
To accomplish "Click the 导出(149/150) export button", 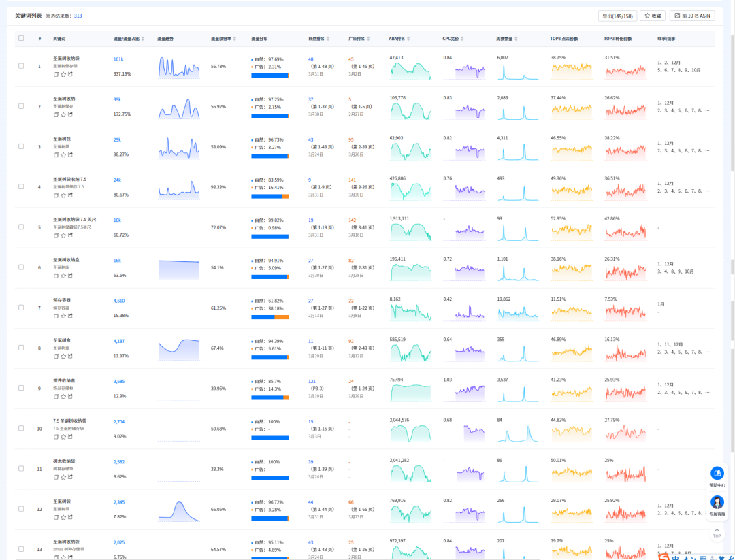I will [x=617, y=16].
